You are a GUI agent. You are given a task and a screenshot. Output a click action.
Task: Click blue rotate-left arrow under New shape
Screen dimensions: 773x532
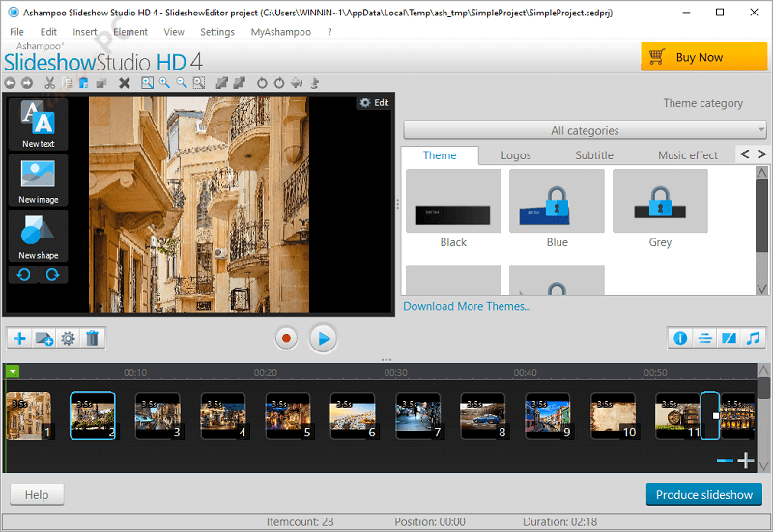click(23, 274)
